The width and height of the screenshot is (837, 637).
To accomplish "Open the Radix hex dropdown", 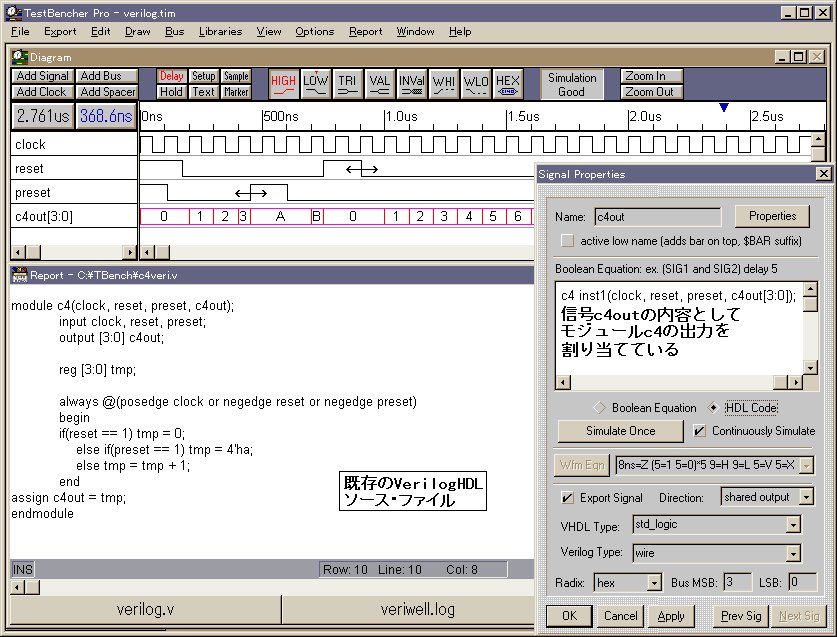I will (x=654, y=582).
